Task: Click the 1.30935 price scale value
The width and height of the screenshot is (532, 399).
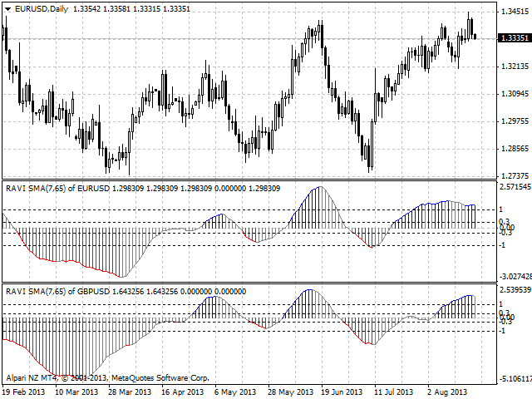Action: [x=512, y=94]
